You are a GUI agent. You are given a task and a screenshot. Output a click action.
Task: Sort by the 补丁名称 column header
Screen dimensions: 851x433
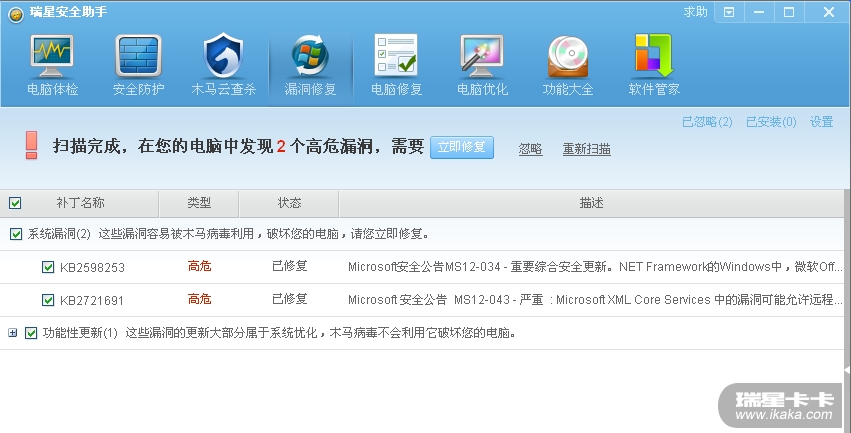80,203
